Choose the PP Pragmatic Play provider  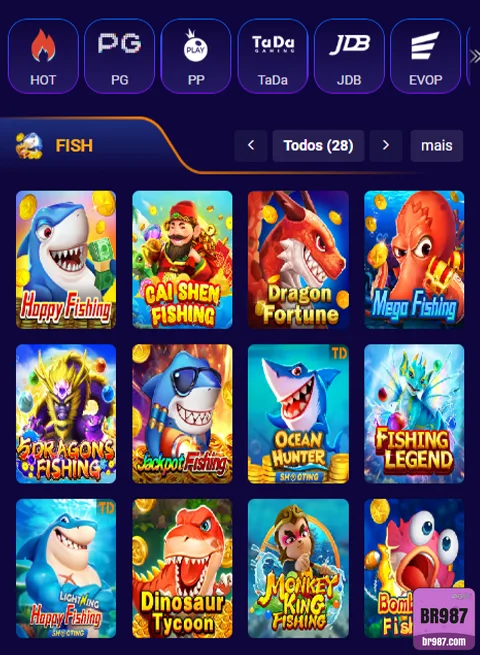196,56
